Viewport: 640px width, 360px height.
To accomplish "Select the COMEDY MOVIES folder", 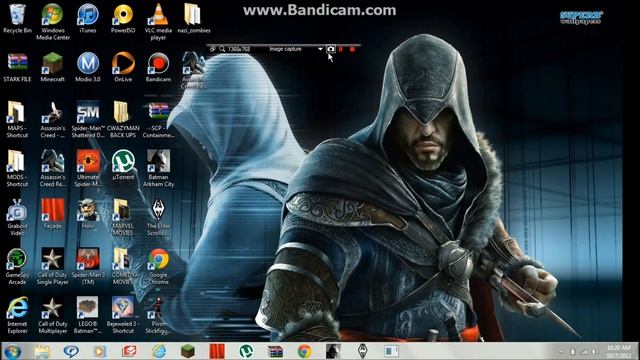I will (x=123, y=266).
